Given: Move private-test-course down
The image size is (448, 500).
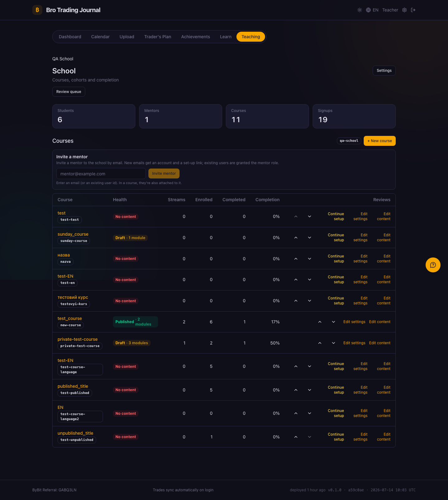Looking at the screenshot, I should [x=334, y=343].
